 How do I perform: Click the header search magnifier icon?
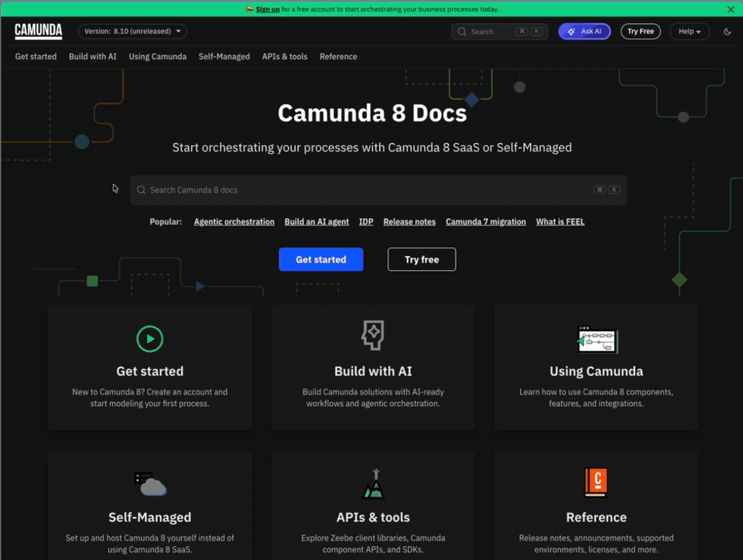462,32
